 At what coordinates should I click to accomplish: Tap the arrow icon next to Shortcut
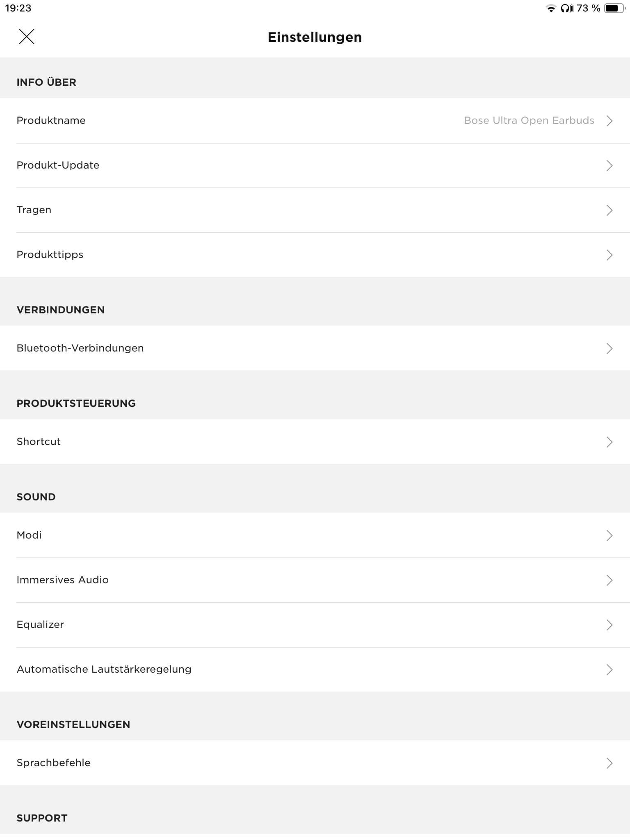click(609, 442)
